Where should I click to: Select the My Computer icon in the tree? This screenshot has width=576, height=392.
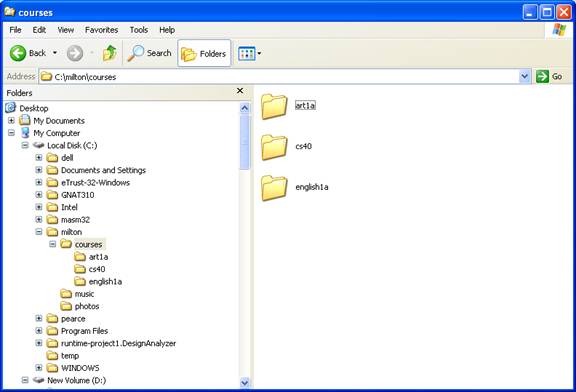25,133
